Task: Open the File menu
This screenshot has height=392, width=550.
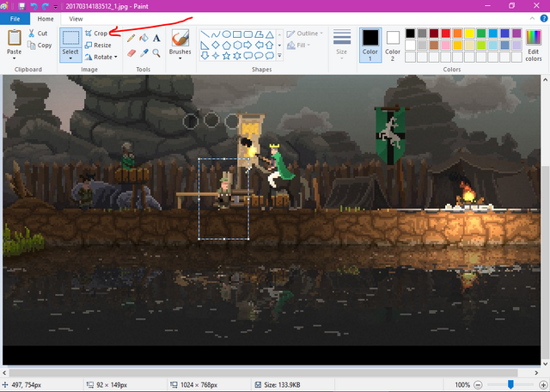Action: [x=15, y=19]
